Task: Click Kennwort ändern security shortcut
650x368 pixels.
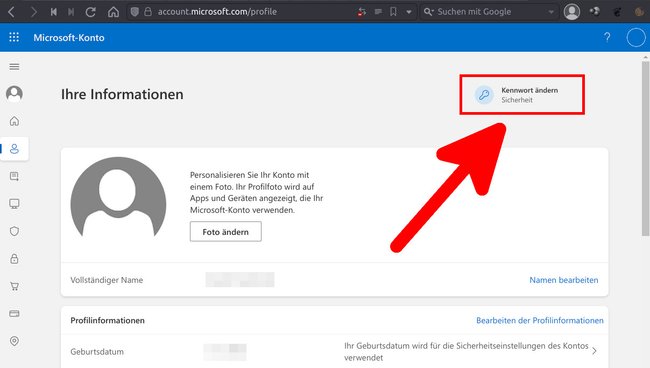Action: (x=522, y=94)
